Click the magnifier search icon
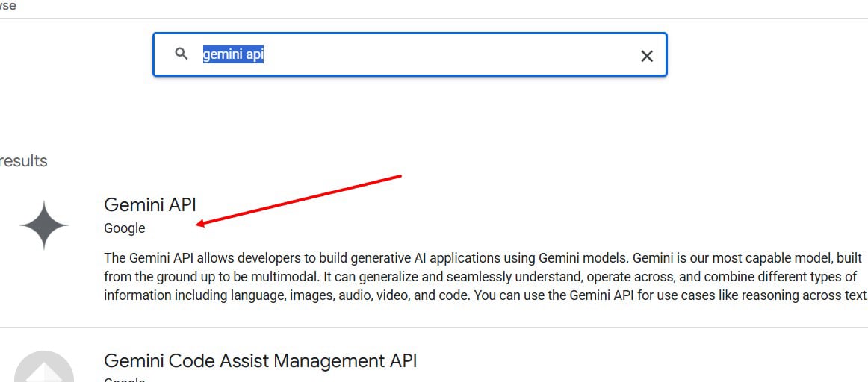868x382 pixels. click(x=182, y=54)
